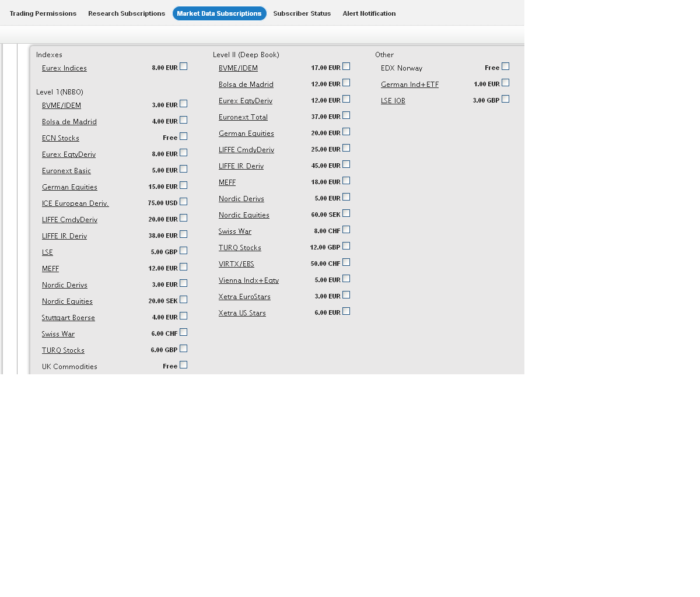700x597 pixels.
Task: Click the Stuttgart Boerse link
Action: 68,318
